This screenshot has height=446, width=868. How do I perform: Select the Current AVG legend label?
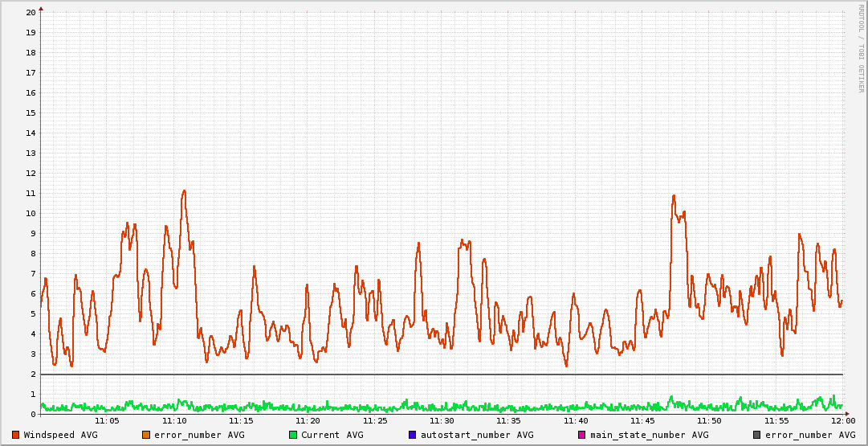(x=332, y=436)
